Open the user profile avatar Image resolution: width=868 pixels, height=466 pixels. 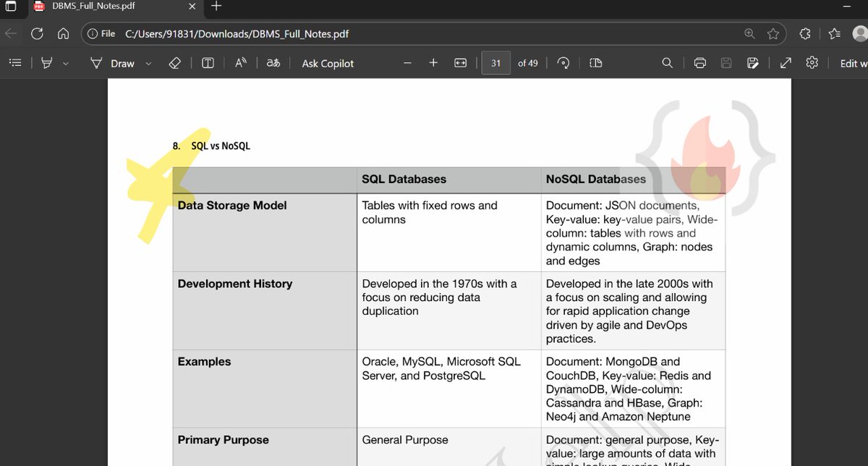(x=861, y=33)
